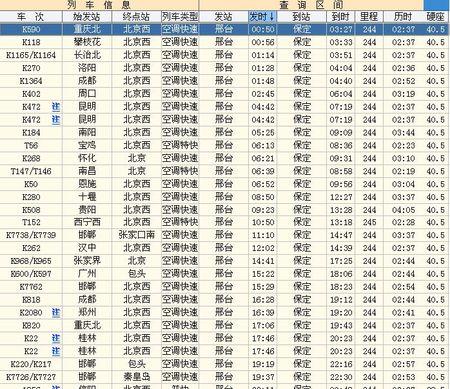Click origin station 攀枝花
The image size is (450, 389).
[x=87, y=42]
